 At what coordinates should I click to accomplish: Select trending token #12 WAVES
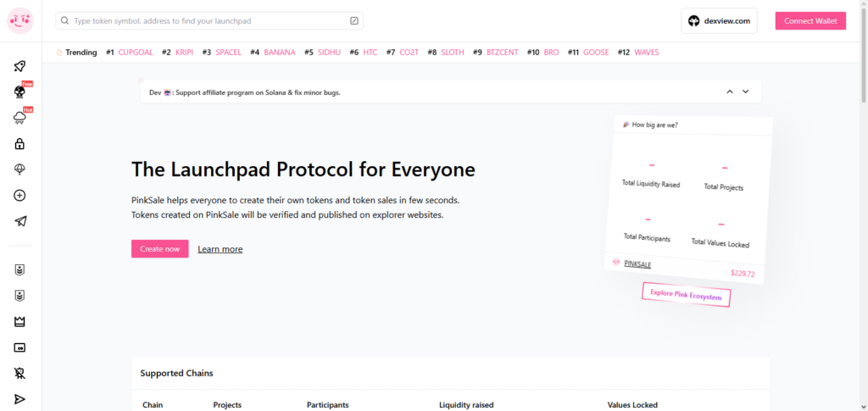click(x=646, y=53)
